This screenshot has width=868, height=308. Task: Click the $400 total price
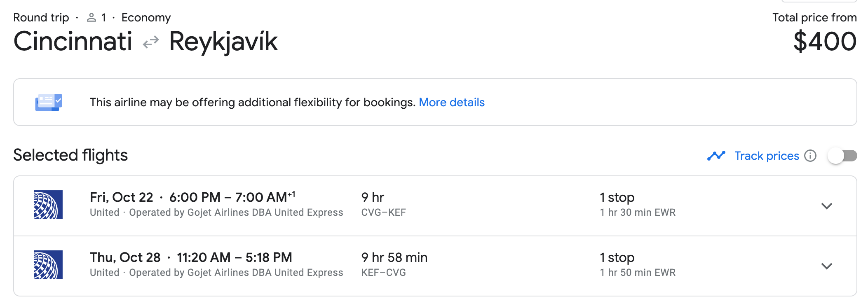click(825, 42)
